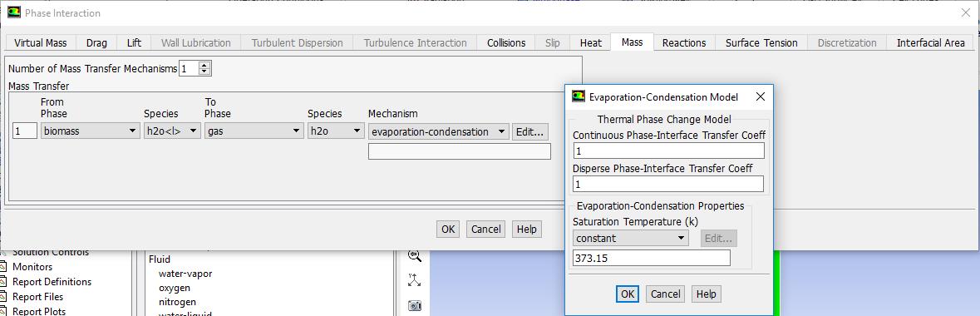Click the empty field below the mechanism dropdown
Image resolution: width=980 pixels, height=316 pixels.
pyautogui.click(x=460, y=151)
